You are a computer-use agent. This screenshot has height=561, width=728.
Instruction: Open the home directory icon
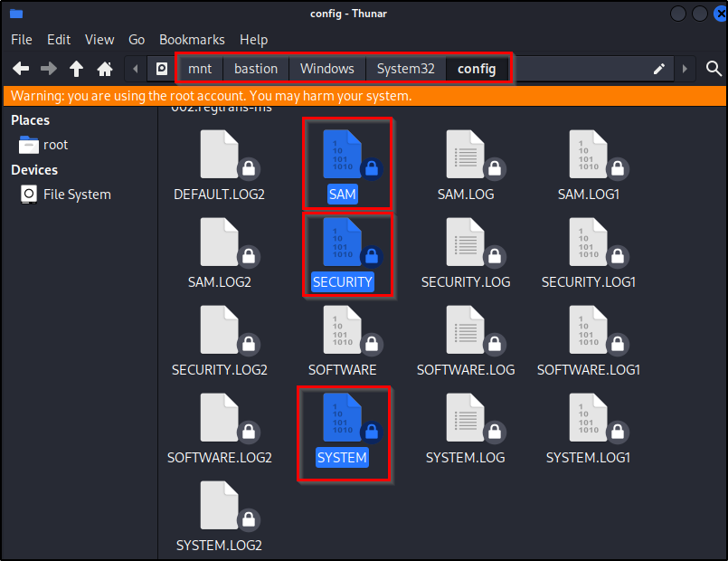click(x=104, y=67)
